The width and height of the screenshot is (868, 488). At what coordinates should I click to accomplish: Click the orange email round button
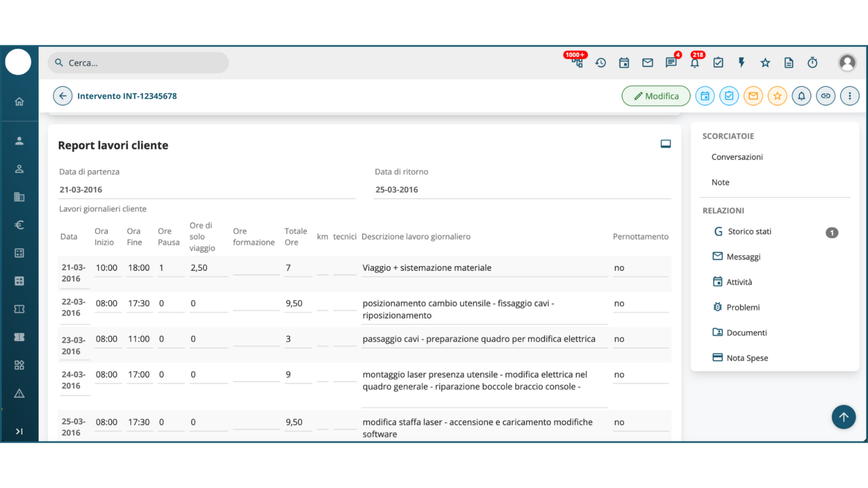(x=753, y=96)
